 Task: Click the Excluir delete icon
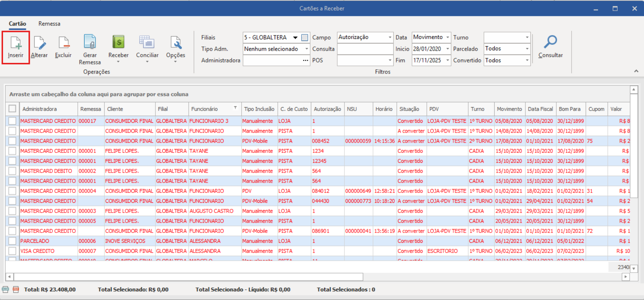(x=63, y=43)
